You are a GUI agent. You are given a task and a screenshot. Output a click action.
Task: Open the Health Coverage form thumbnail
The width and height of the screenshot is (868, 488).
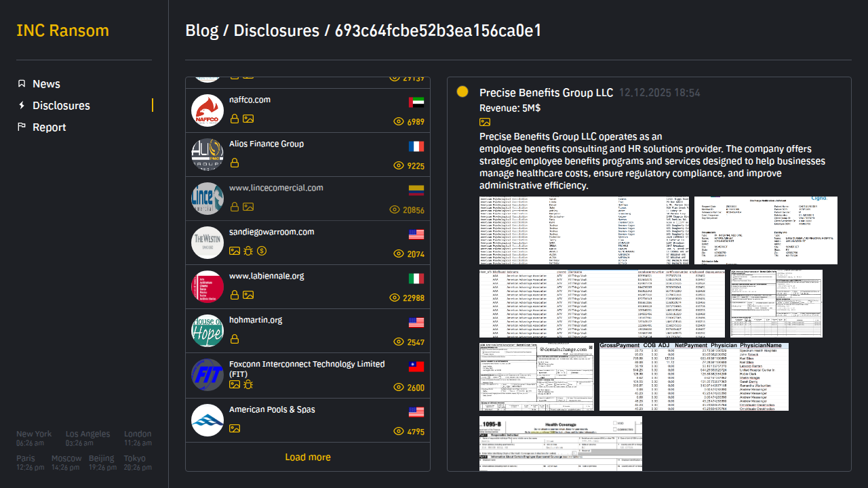click(560, 443)
